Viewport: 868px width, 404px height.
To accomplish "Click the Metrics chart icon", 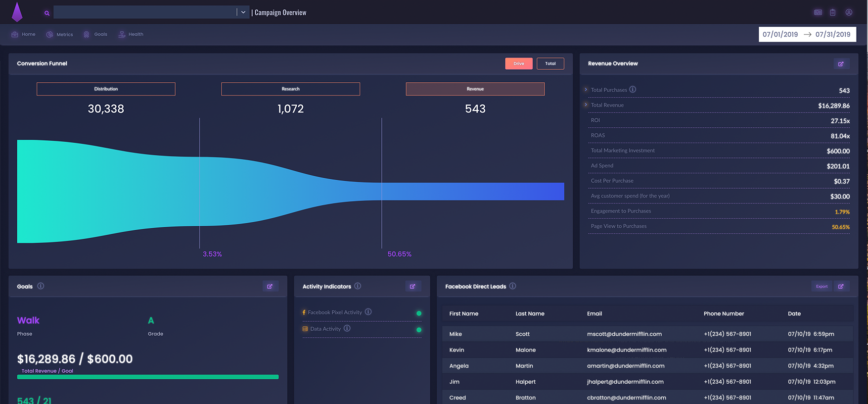I will pyautogui.click(x=49, y=35).
